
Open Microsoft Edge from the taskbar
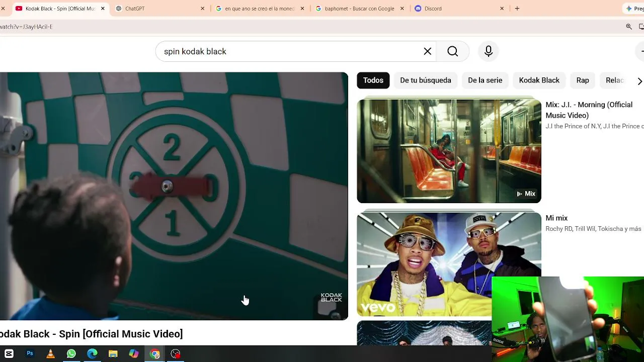[x=92, y=353]
